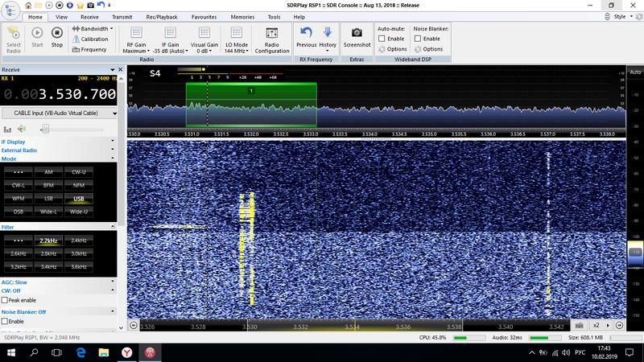Click the left circular arrow on frequency bar
644x362 pixels.
click(x=134, y=325)
